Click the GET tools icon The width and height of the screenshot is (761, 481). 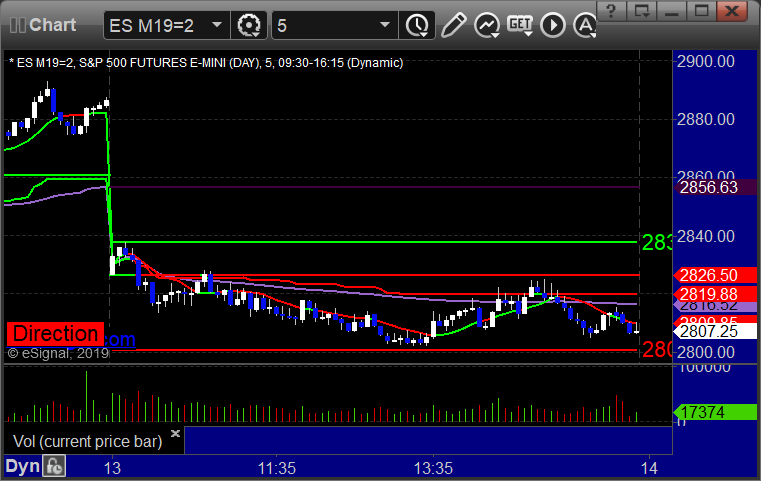(x=520, y=23)
